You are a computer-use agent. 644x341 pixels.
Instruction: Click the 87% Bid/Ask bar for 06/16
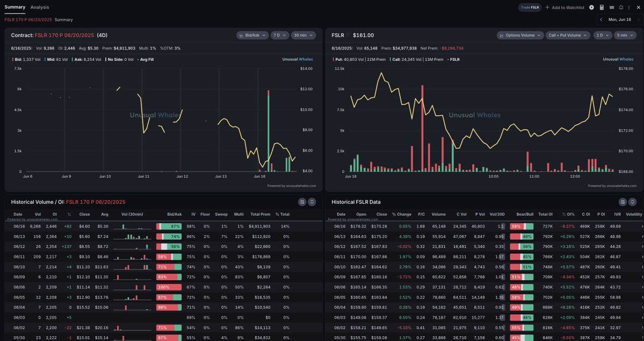click(x=169, y=226)
